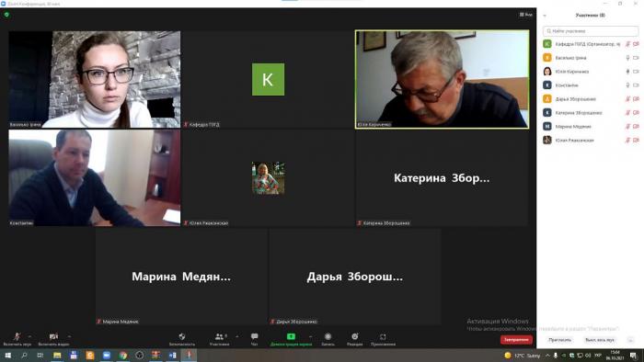The height and width of the screenshot is (362, 644).
Task: Open notification center icon on taskbar
Action: (x=633, y=356)
